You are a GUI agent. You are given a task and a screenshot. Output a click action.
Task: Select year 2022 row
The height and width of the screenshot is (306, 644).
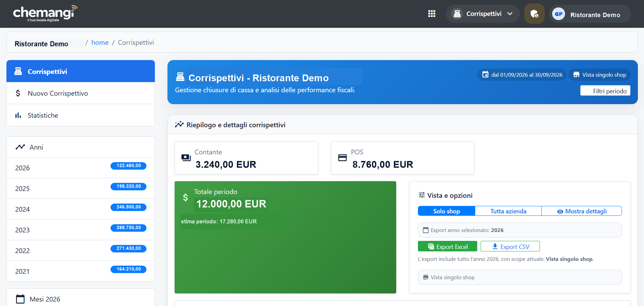81,250
